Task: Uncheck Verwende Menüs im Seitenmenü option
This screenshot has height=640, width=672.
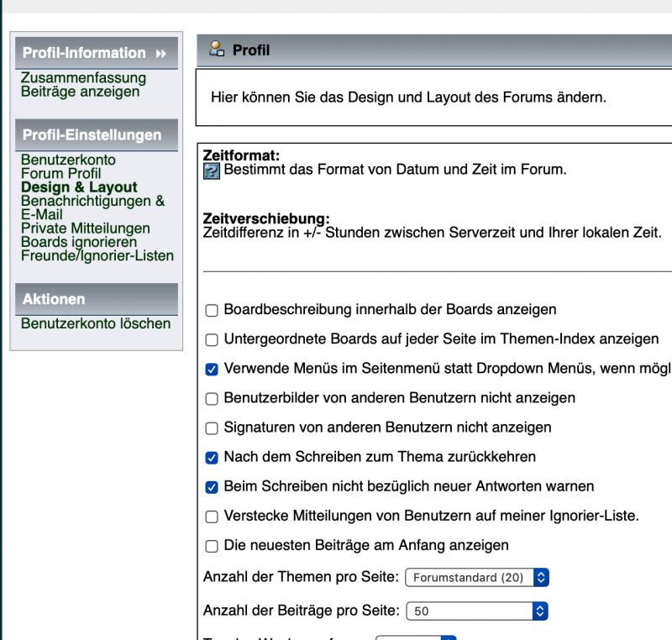Action: [x=212, y=369]
